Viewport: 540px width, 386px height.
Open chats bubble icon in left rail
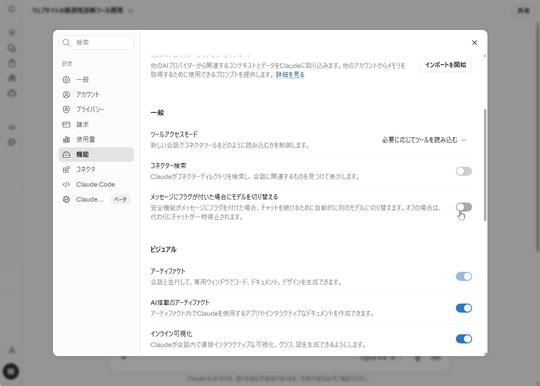(x=12, y=48)
